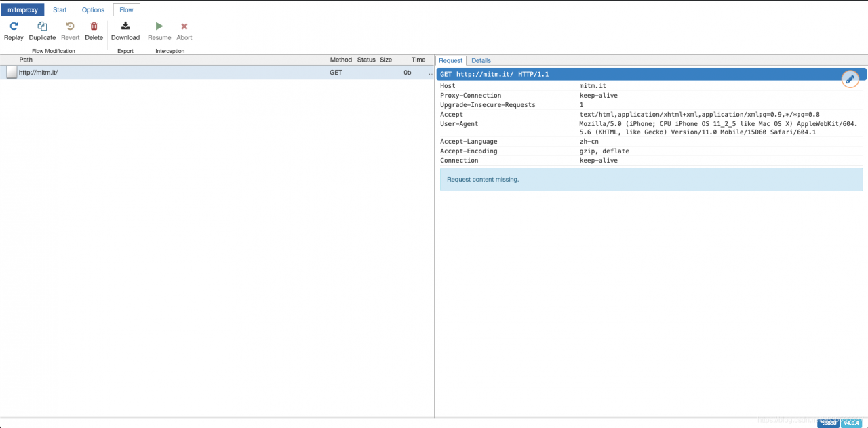Open the mitmproxy menu tab
The height and width of the screenshot is (428, 868).
[x=22, y=10]
